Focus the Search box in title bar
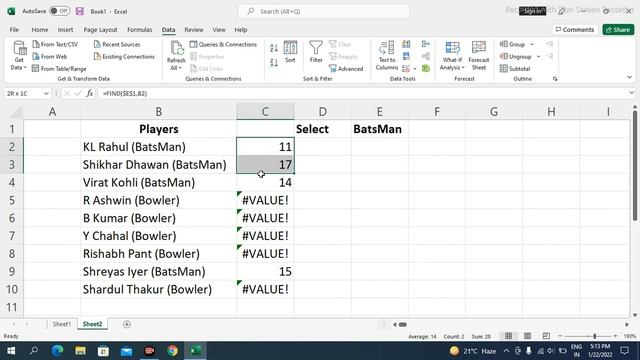Screen dimensions: 640x360 [x=323, y=11]
